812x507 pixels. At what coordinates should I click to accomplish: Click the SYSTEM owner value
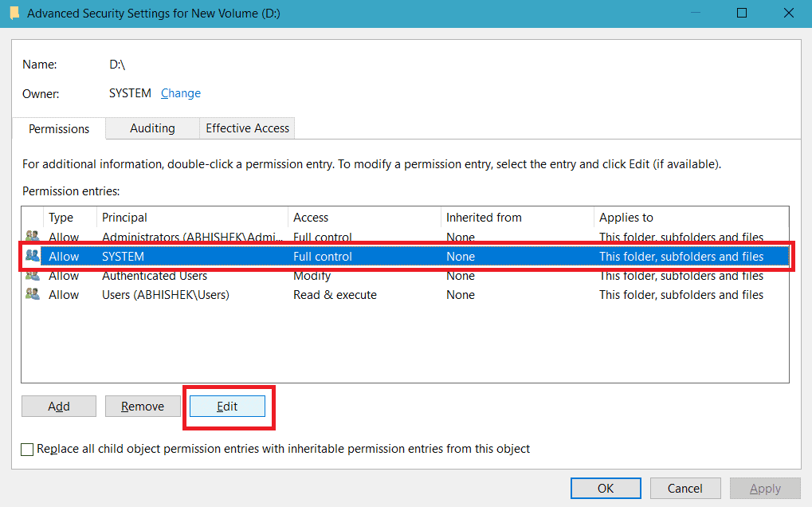tap(130, 93)
